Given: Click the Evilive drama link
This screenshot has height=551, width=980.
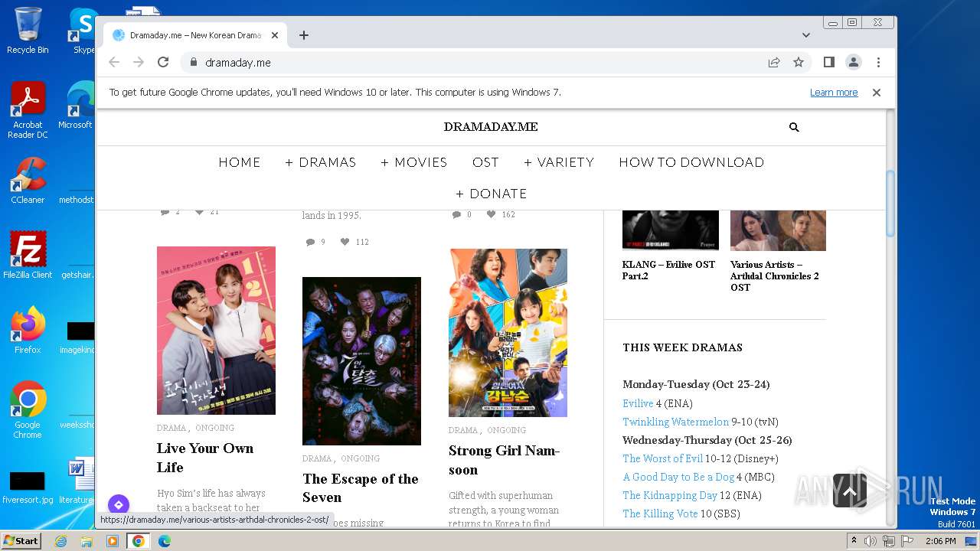Looking at the screenshot, I should click(x=638, y=403).
